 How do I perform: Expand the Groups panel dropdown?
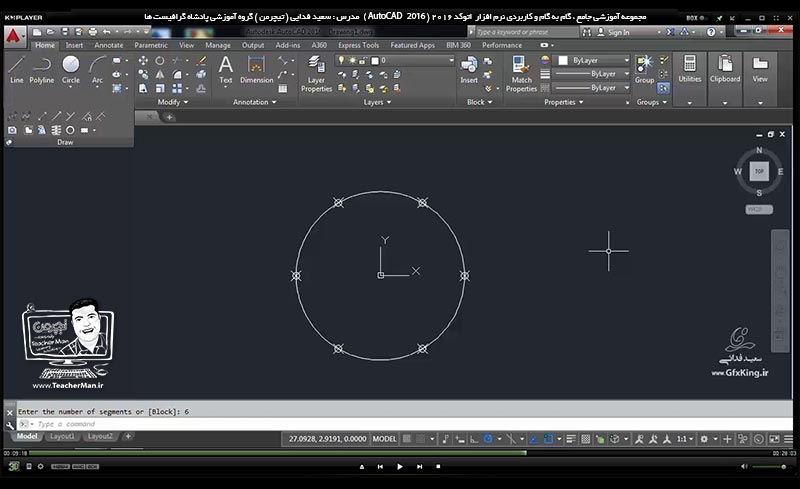pyautogui.click(x=652, y=102)
